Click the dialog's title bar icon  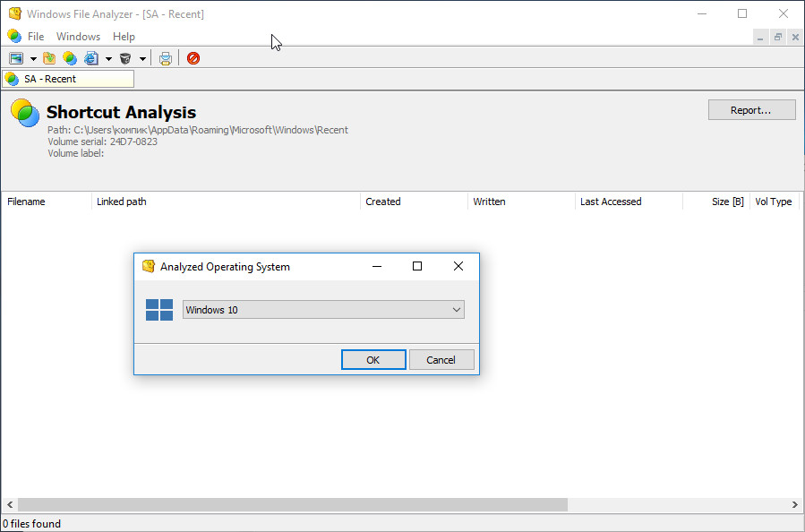(149, 266)
